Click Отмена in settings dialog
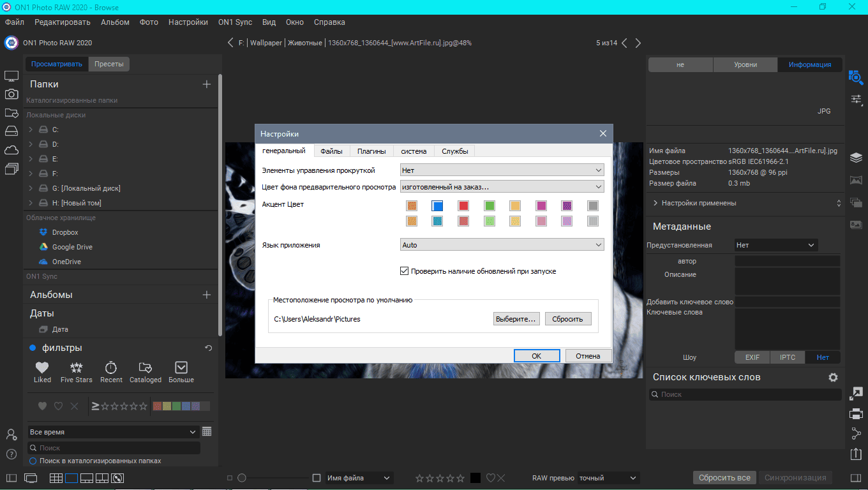Image resolution: width=868 pixels, height=490 pixels. 588,356
